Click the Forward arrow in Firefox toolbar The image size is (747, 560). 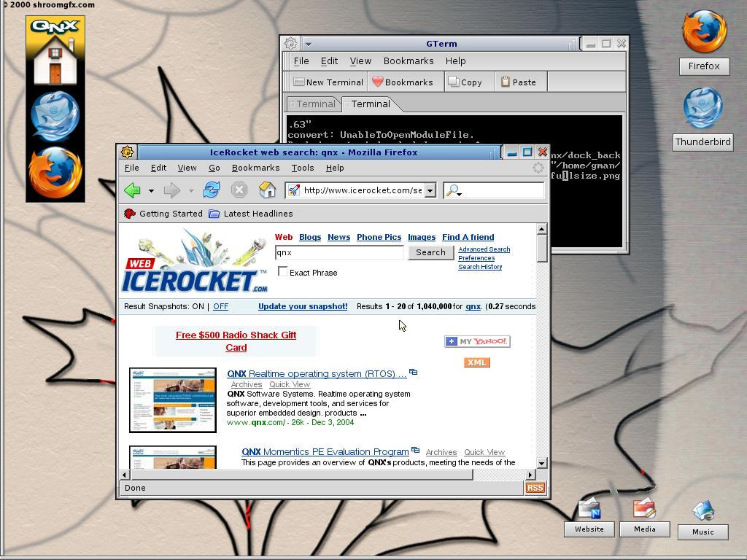[x=171, y=190]
